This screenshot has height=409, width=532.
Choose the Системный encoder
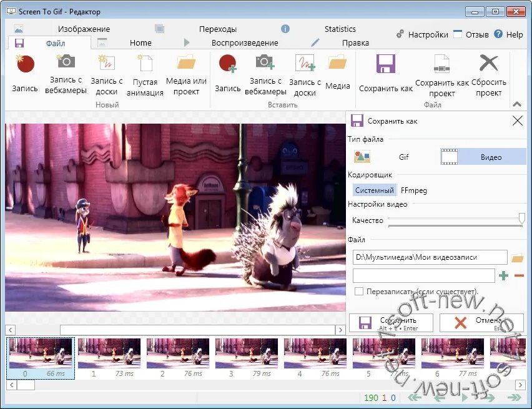click(x=374, y=190)
